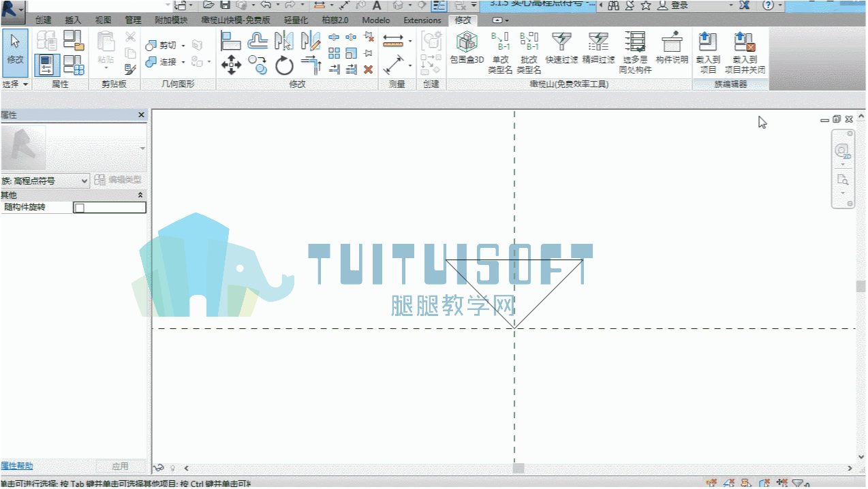
Task: Click 单改类型名 tool
Action: coord(500,52)
